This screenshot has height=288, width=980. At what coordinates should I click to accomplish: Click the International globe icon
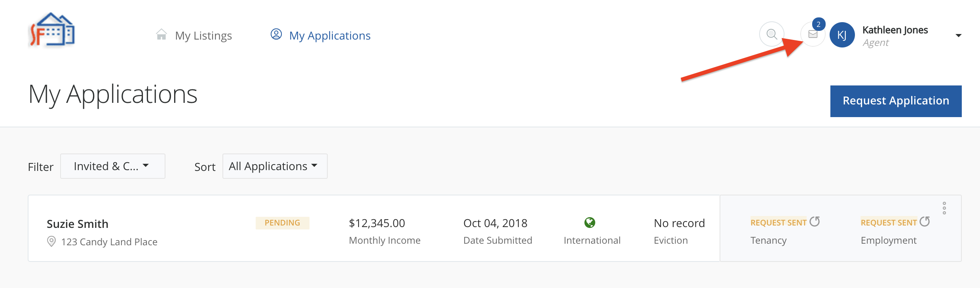590,223
